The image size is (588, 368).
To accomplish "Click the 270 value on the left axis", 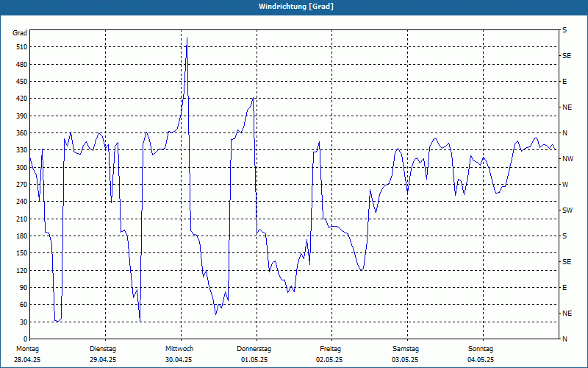I will click(x=20, y=185).
